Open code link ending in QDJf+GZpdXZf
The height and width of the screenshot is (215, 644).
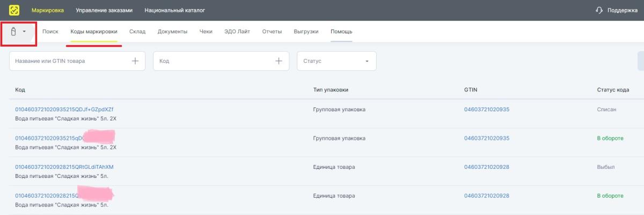(64, 109)
